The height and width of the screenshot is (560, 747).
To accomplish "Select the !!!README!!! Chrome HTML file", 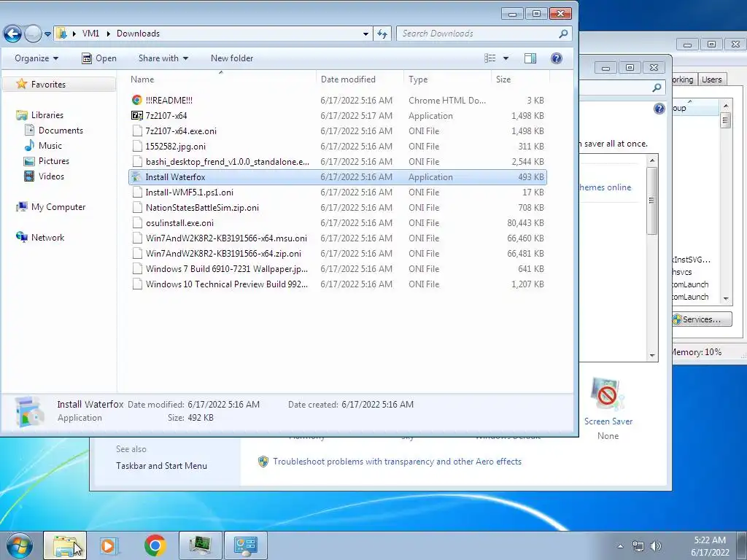I will (338, 101).
